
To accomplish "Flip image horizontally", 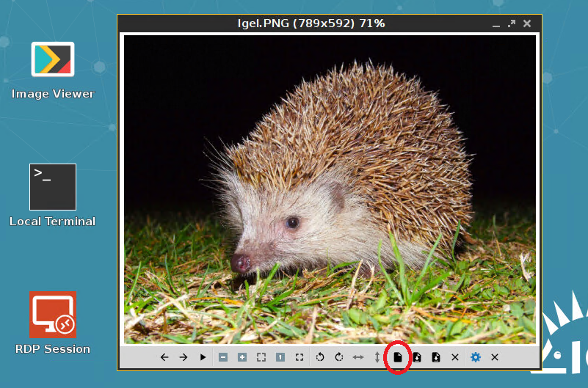I will pos(358,357).
